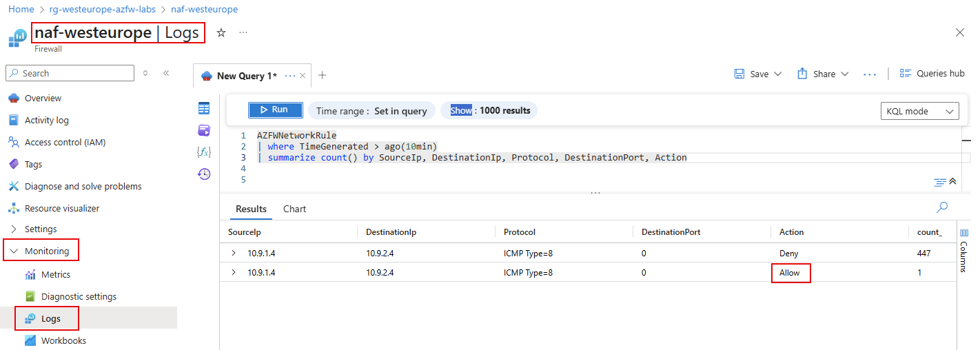The width and height of the screenshot is (980, 350).
Task: Expand the Deny result row
Action: click(x=233, y=253)
